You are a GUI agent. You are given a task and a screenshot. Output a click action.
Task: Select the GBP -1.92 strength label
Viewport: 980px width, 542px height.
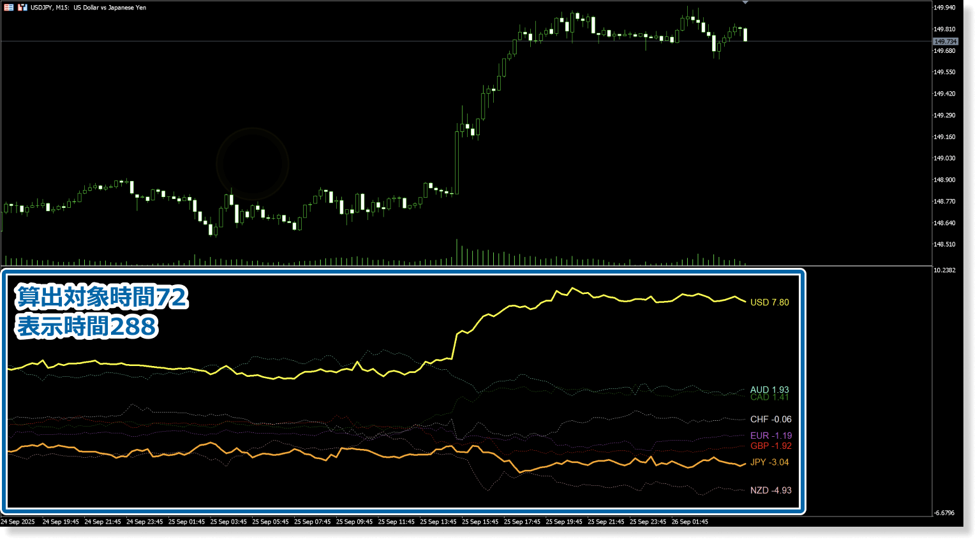[771, 446]
